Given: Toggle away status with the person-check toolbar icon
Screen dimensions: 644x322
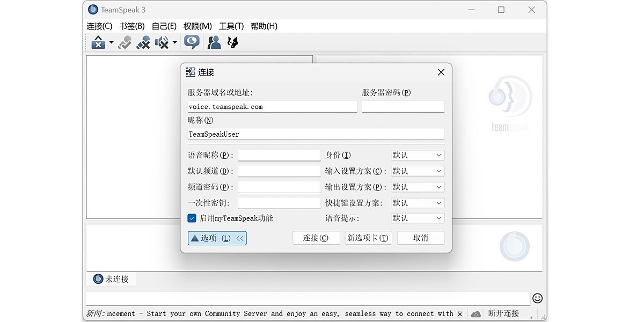Looking at the screenshot, I should click(124, 42).
